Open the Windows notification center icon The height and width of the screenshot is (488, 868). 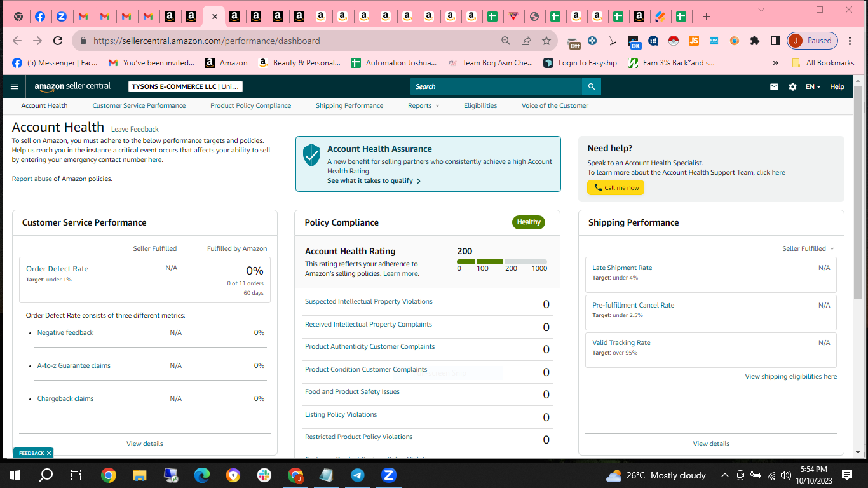click(x=846, y=475)
